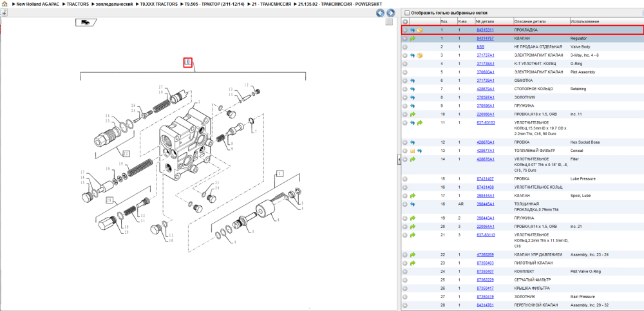Open part number link 87362229

pyautogui.click(x=485, y=280)
